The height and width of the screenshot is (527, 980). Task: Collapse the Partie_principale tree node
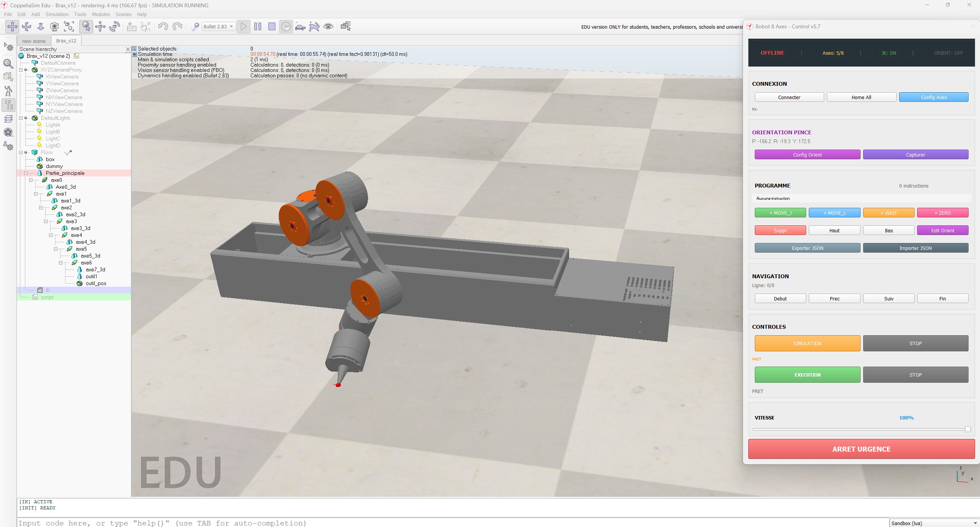[x=26, y=173]
